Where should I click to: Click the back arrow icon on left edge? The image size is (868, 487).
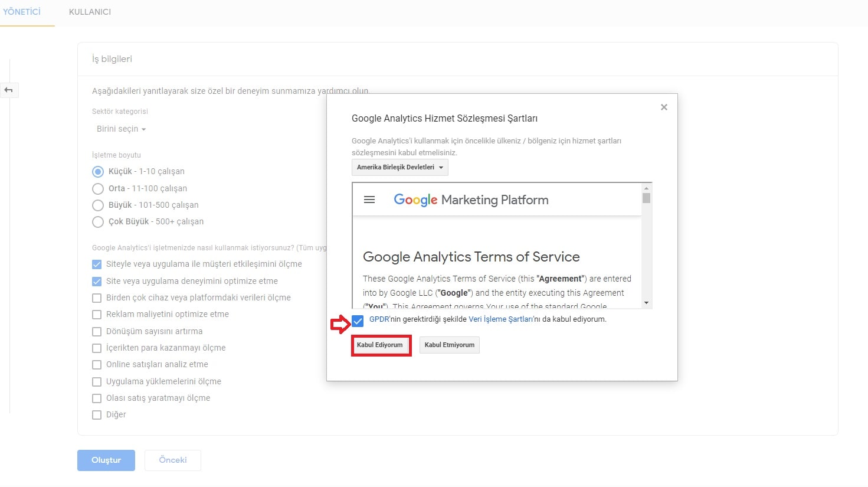point(8,90)
